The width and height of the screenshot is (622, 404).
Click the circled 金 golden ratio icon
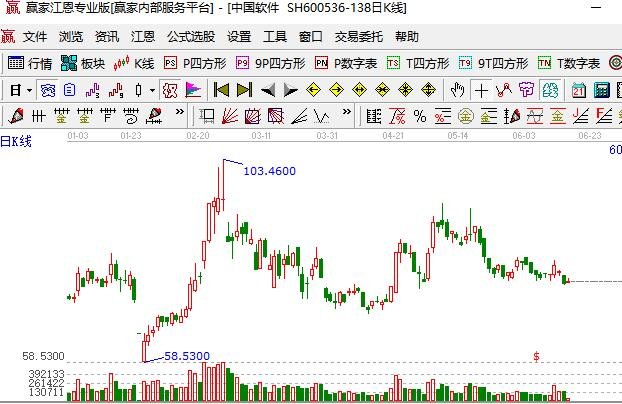466,116
